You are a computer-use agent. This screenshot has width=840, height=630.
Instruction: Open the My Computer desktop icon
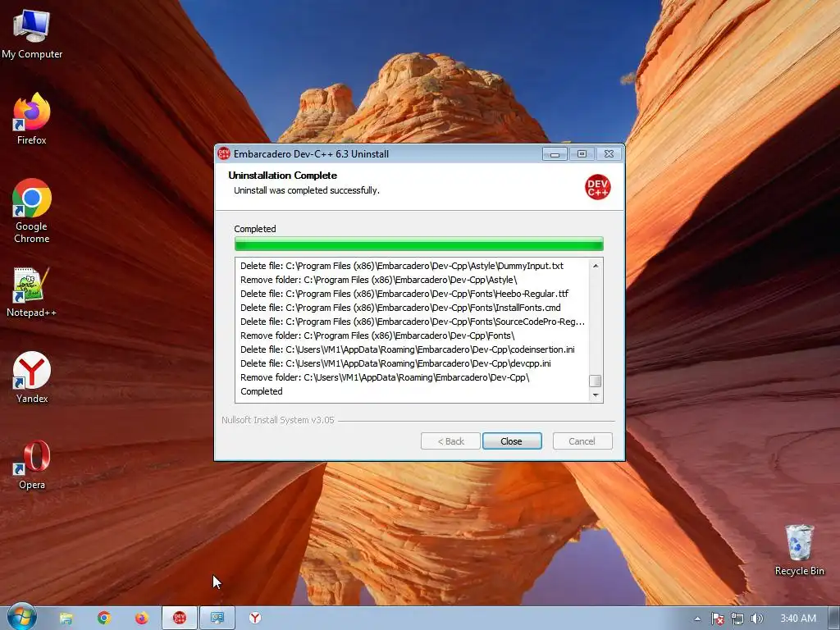point(32,34)
